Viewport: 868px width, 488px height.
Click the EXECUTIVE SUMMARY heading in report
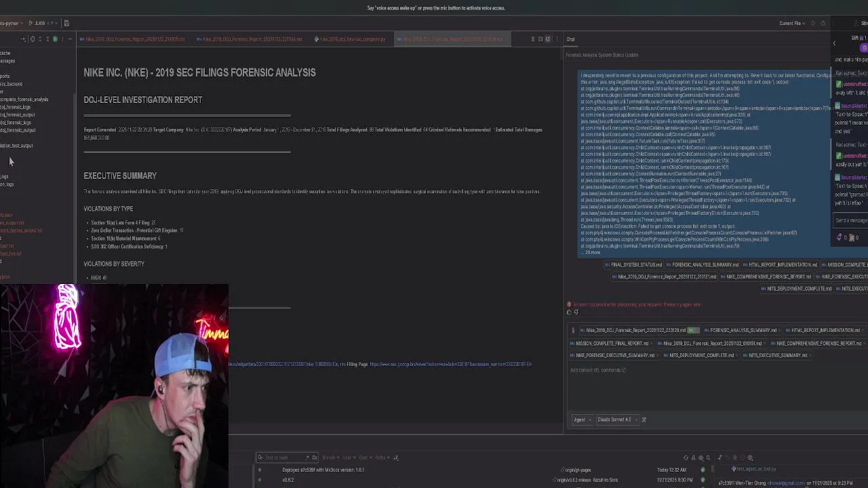120,176
